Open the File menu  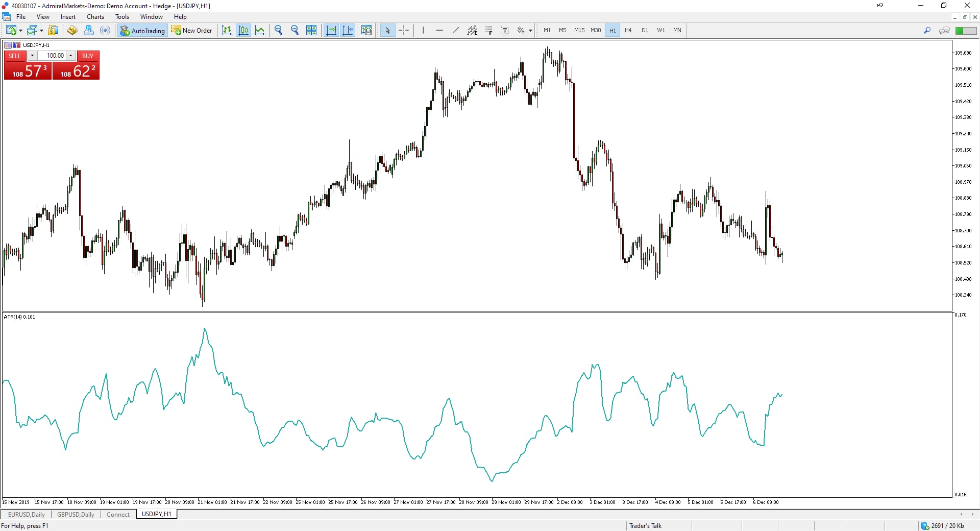tap(21, 17)
